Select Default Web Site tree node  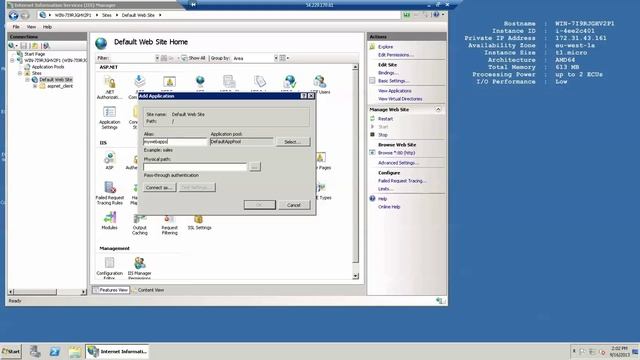click(56, 80)
